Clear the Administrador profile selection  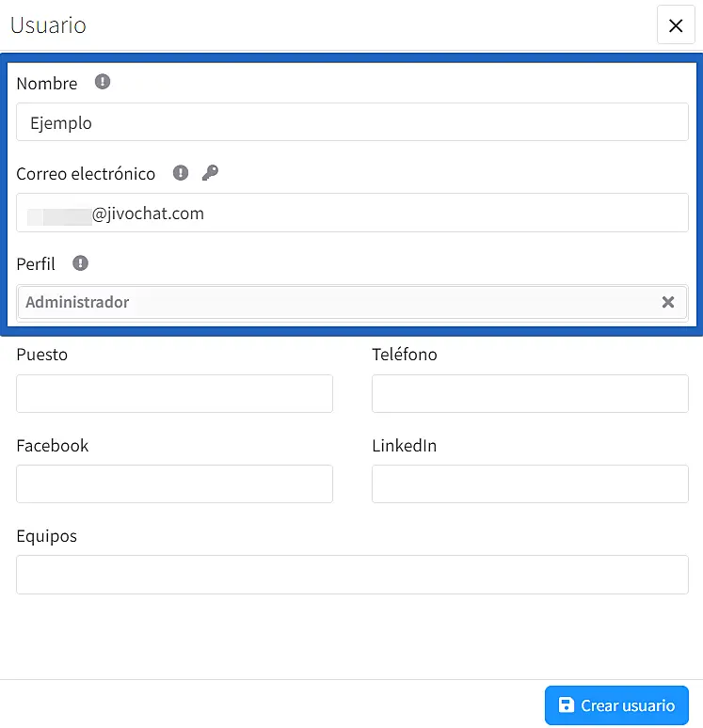pyautogui.click(x=668, y=302)
